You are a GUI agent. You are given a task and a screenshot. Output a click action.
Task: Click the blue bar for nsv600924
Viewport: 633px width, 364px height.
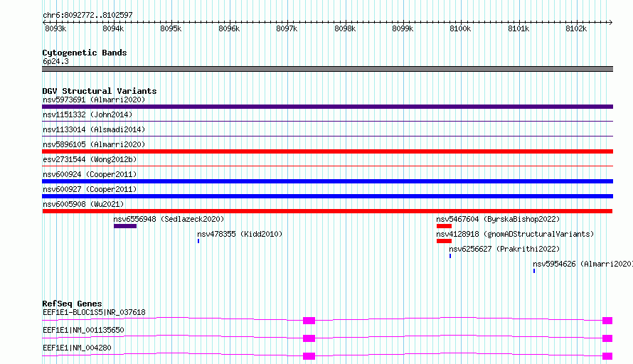327,181
